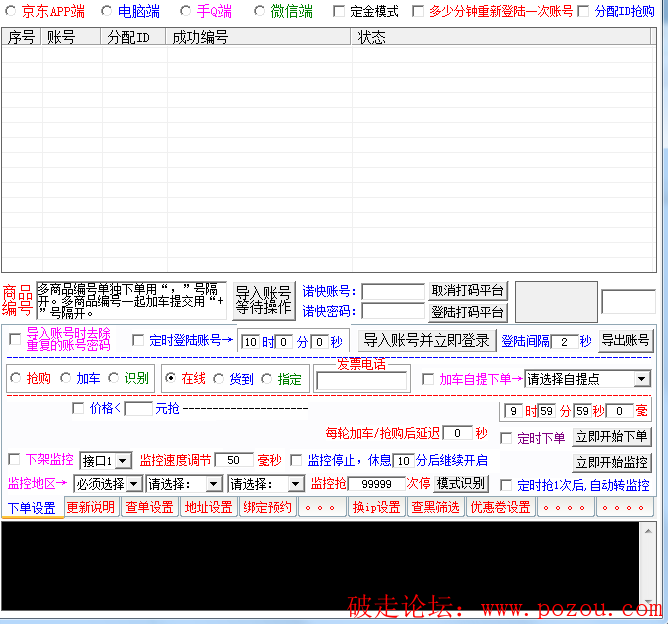Expand the middle 请选择 region dropdown

tap(184, 484)
